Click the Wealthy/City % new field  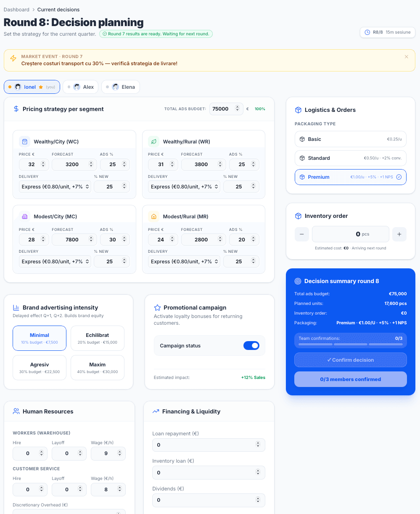[112, 187]
